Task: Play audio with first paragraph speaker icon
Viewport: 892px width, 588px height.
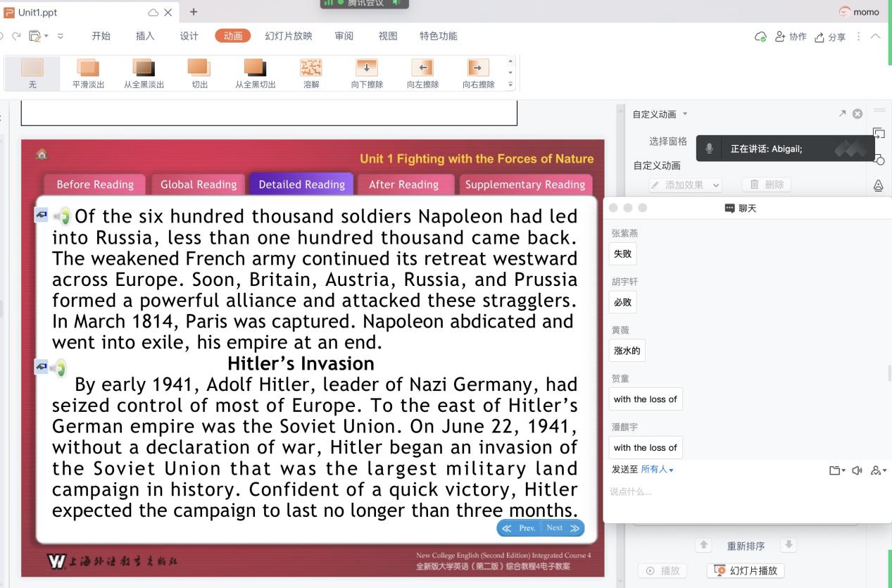Action: [x=63, y=216]
